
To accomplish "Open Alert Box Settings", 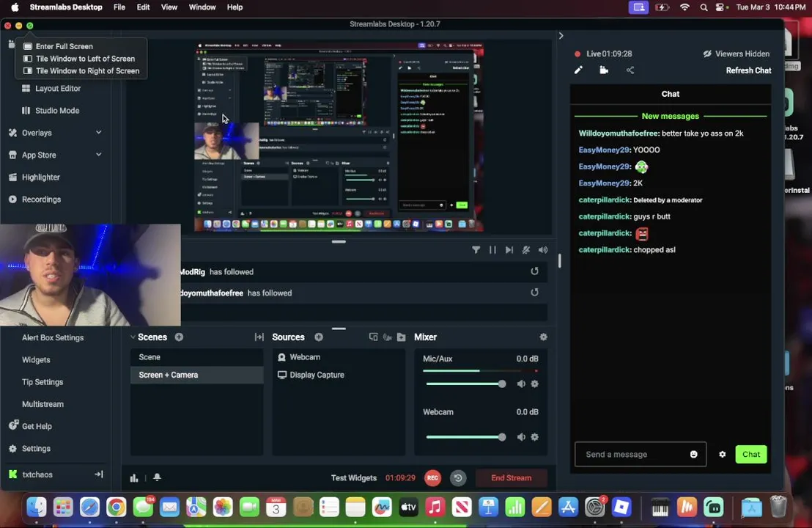I will point(53,337).
